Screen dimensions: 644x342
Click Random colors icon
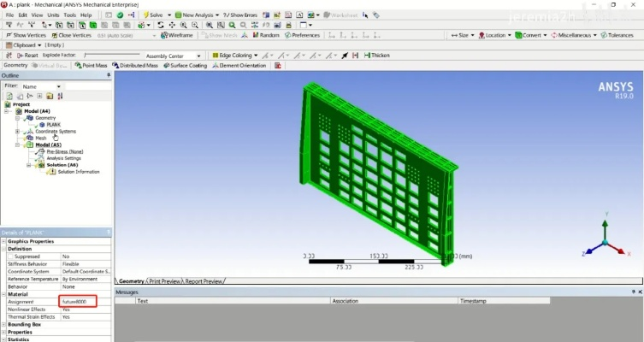(x=265, y=35)
